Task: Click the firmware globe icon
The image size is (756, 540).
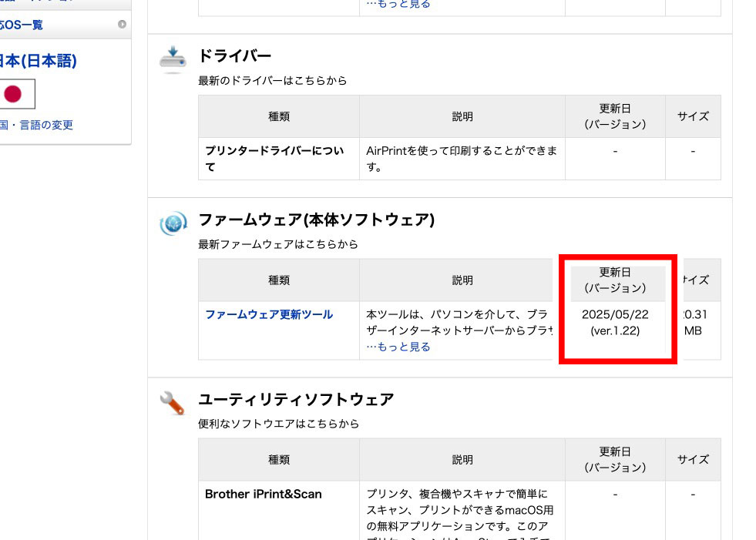Action: (173, 223)
